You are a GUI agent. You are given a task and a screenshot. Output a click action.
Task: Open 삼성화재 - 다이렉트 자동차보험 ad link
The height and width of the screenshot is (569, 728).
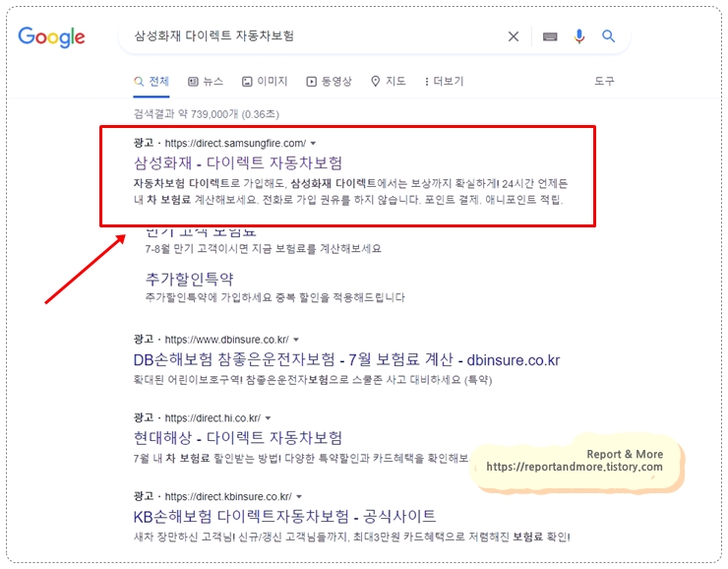tap(238, 162)
